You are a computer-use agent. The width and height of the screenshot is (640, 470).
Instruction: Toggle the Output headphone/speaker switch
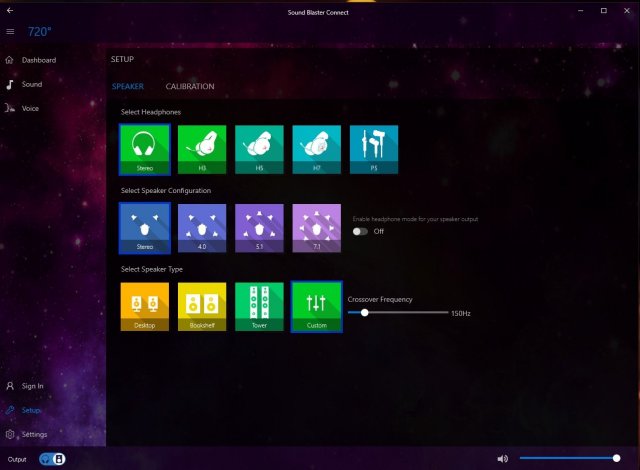click(x=53, y=459)
